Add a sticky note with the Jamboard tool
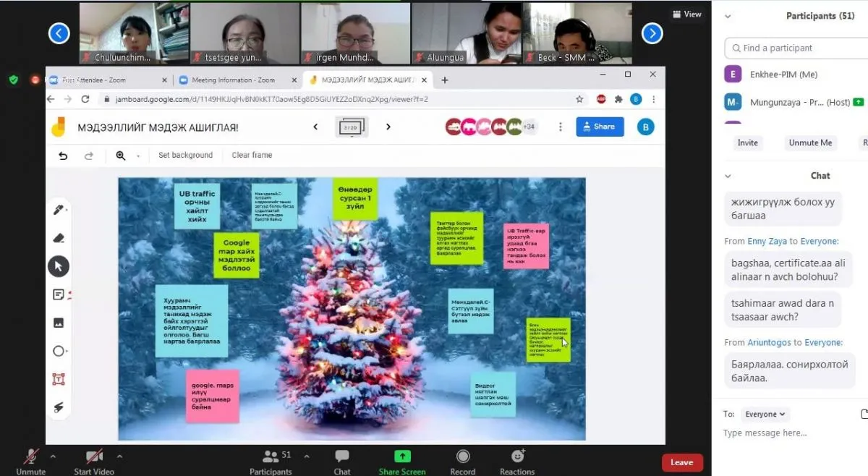Viewport: 868px width, 476px height. [59, 294]
